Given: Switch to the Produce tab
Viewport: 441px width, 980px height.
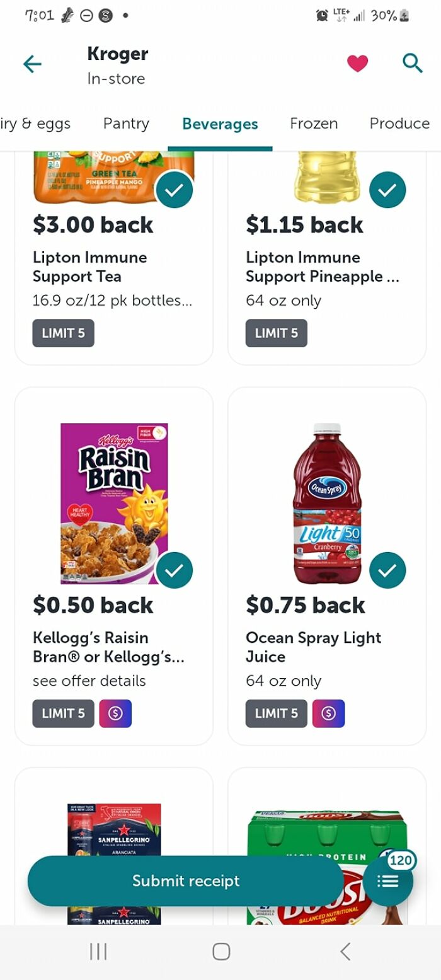Looking at the screenshot, I should click(x=399, y=124).
